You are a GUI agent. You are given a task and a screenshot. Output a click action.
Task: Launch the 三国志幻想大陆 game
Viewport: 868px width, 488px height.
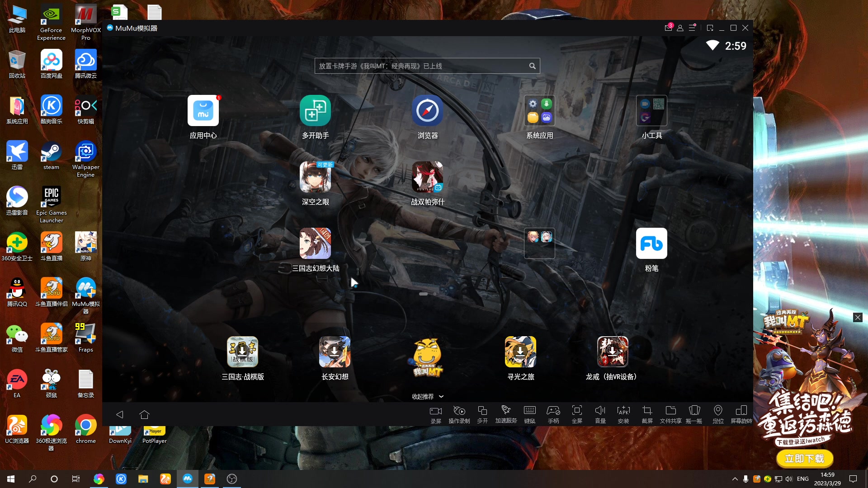pos(315,244)
